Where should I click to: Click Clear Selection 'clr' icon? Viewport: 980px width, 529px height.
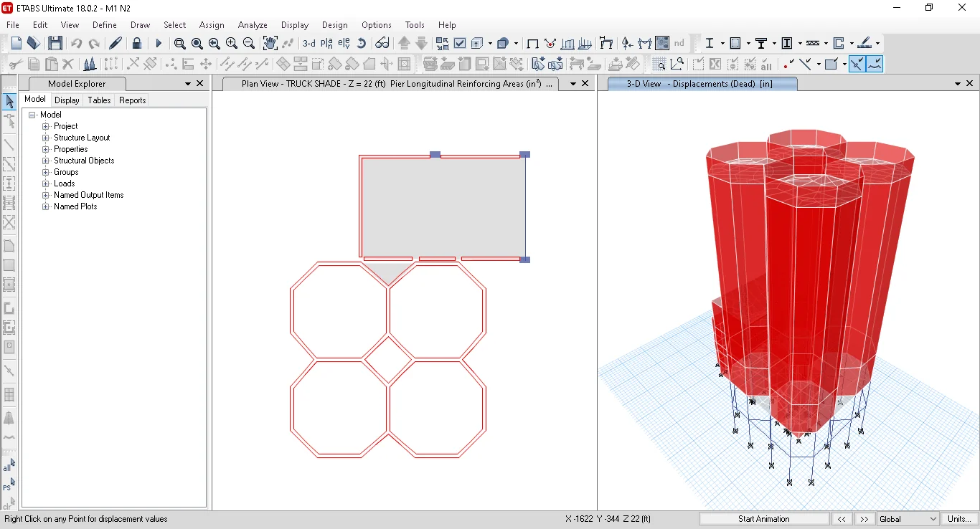tap(9, 504)
